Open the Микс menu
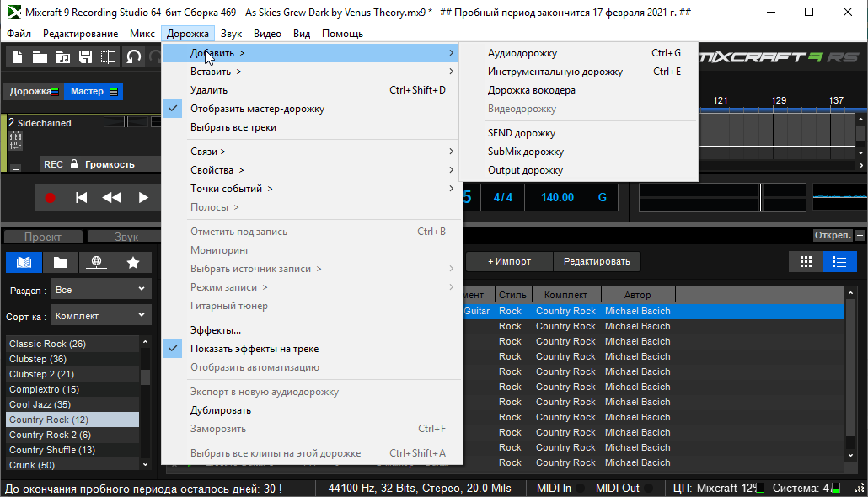The width and height of the screenshot is (868, 497). point(142,34)
